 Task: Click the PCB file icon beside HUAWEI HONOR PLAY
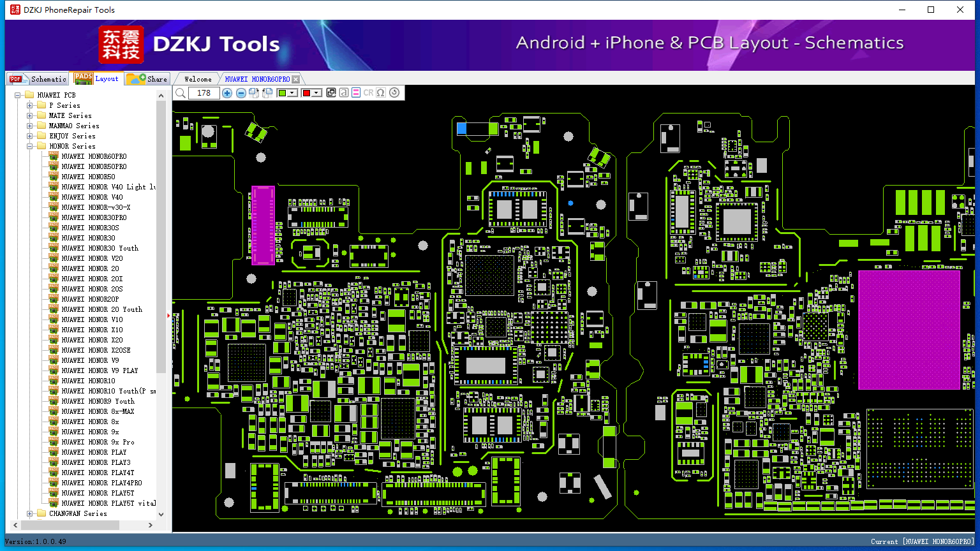tap(54, 452)
